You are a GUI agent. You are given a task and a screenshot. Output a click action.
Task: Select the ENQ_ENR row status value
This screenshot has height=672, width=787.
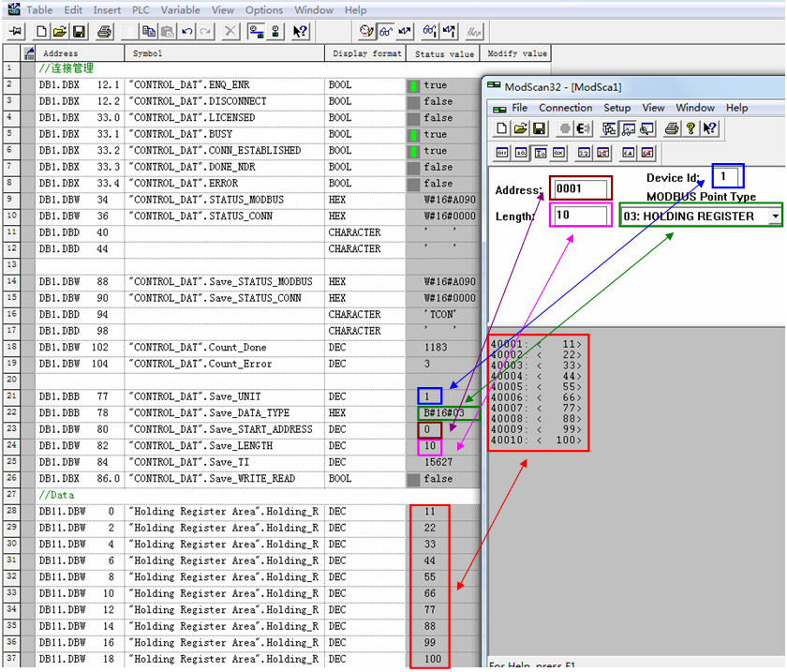click(x=436, y=85)
